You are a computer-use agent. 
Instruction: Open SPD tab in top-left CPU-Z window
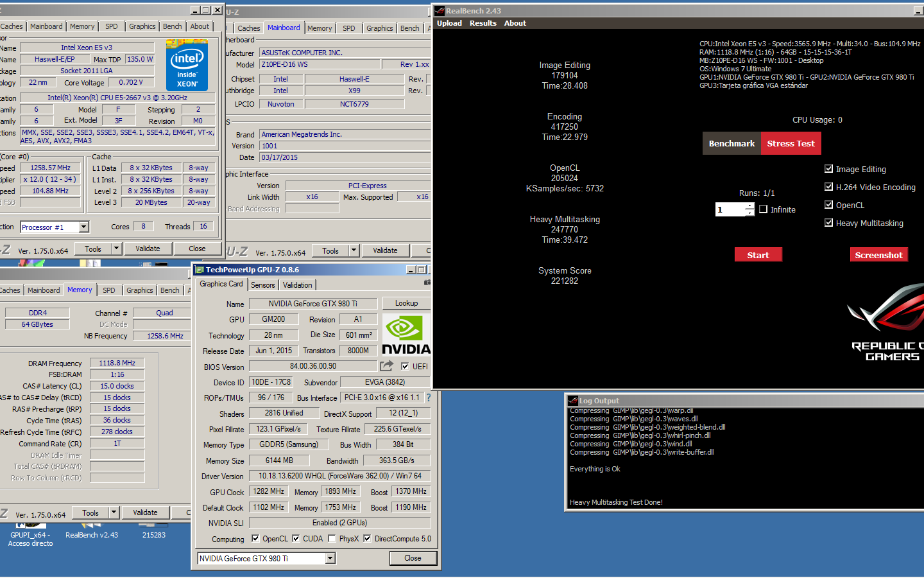pyautogui.click(x=112, y=26)
